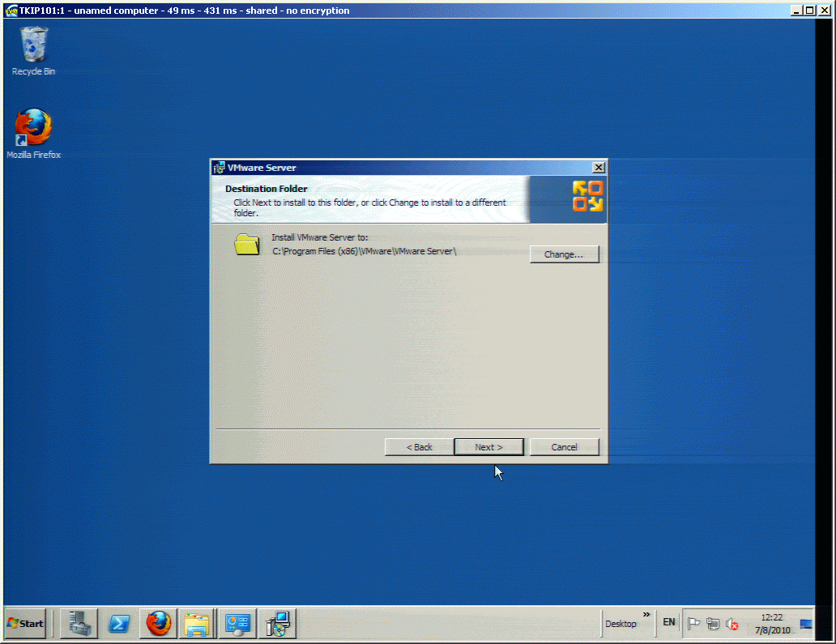Select the install path text C:\Program Files (x86)\VMware
The height and width of the screenshot is (644, 836).
pyautogui.click(x=365, y=251)
